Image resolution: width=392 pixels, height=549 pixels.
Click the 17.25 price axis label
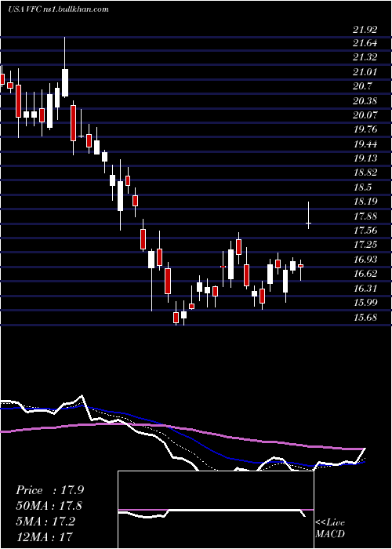[x=365, y=245]
